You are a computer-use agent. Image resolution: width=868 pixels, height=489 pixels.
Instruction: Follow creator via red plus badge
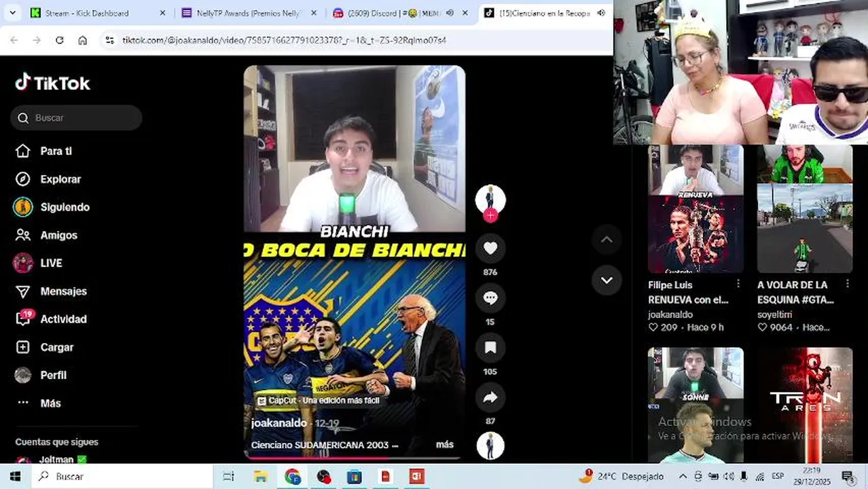490,216
